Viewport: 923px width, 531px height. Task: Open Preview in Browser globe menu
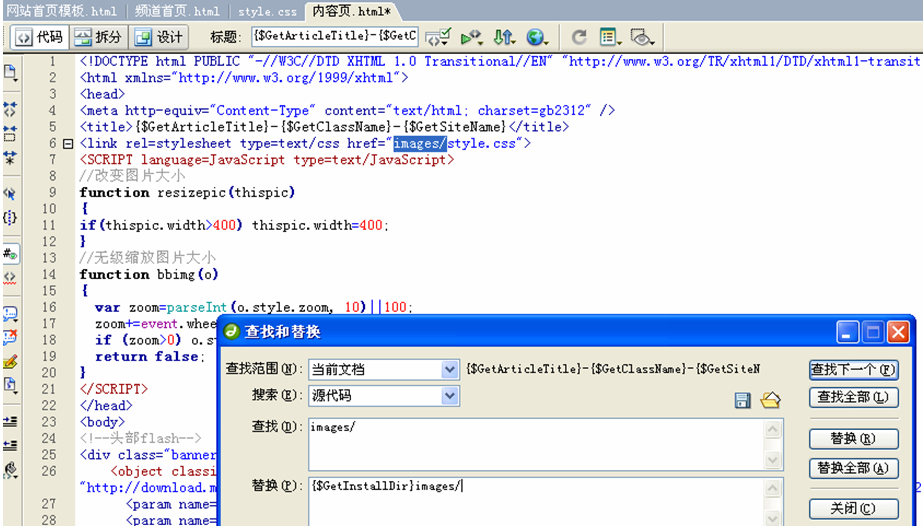click(537, 37)
